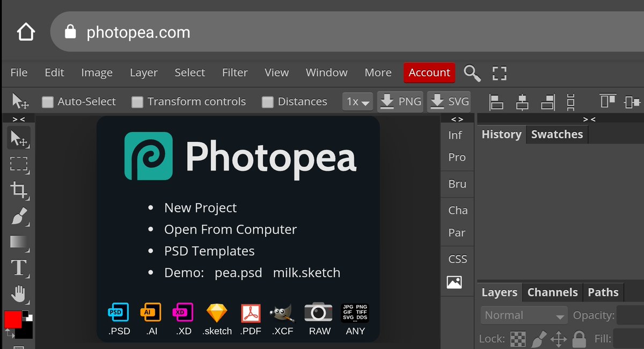The image size is (644, 349).
Task: Click the Distribute vertical spacing icon
Action: (570, 101)
